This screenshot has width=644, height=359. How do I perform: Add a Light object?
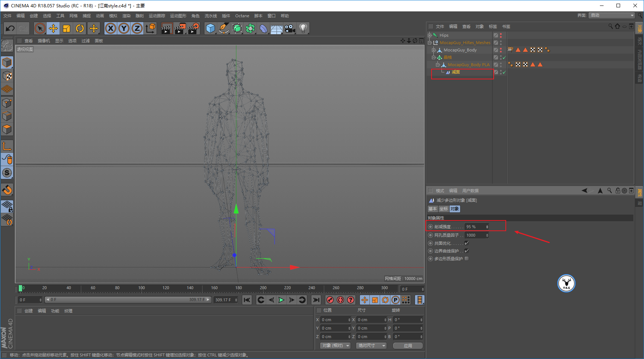(303, 28)
